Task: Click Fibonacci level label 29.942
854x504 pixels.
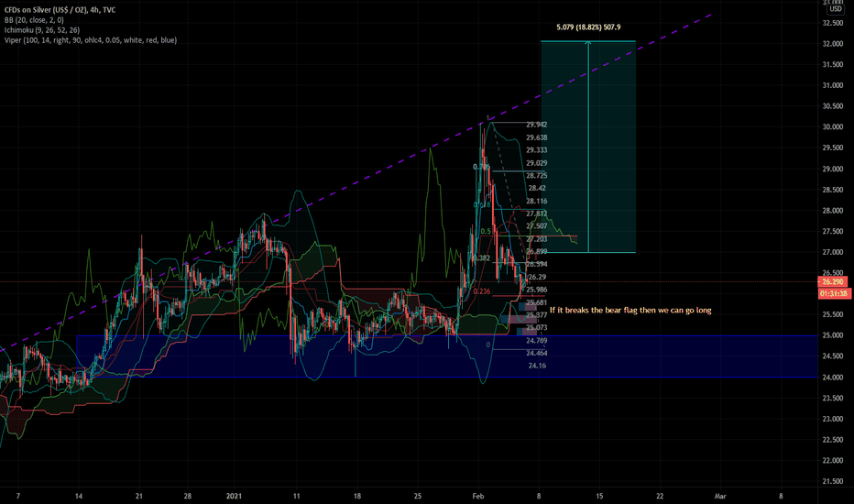Action: [x=536, y=125]
